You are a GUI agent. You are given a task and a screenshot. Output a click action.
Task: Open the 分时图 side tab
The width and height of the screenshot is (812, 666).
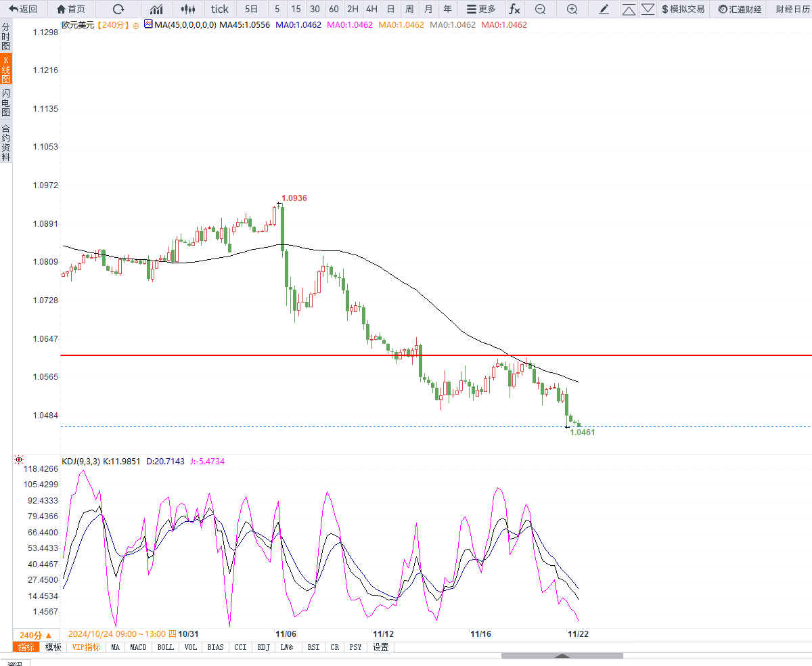click(6, 37)
